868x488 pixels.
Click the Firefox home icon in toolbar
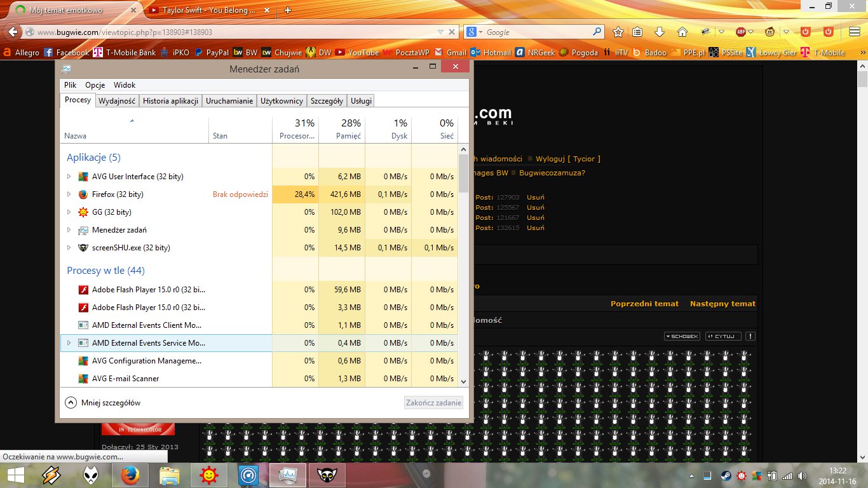coord(682,32)
